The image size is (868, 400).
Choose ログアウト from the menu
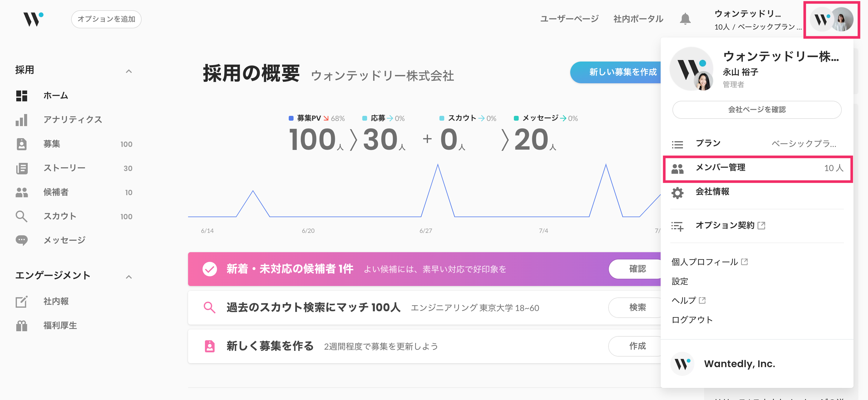click(692, 320)
